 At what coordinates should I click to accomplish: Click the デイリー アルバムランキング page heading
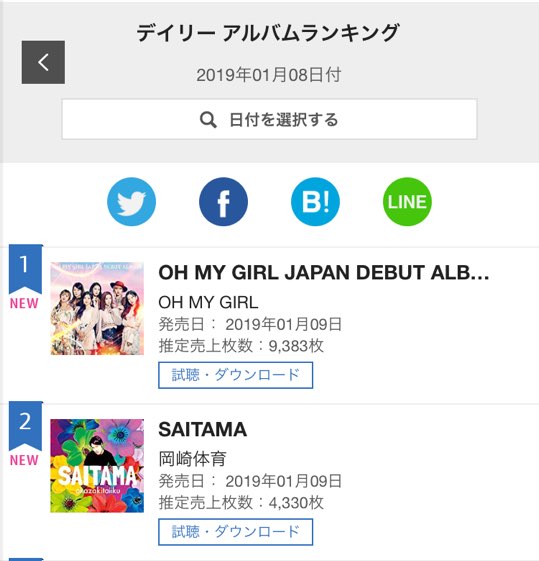coord(268,33)
